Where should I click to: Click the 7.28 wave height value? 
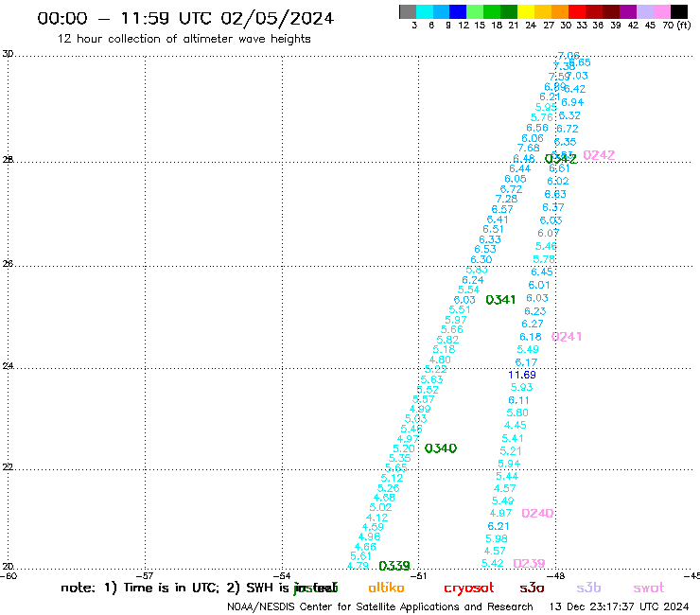pos(506,199)
